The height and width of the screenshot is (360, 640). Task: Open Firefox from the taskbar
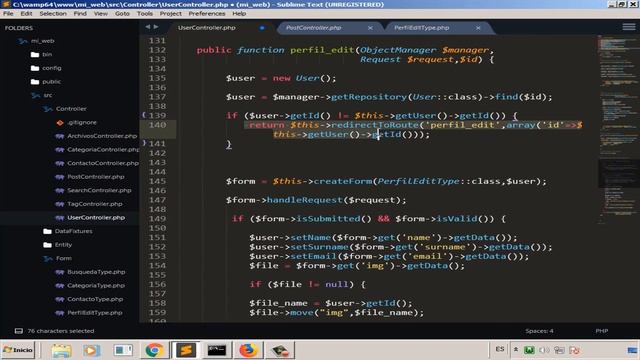pyautogui.click(x=248, y=350)
